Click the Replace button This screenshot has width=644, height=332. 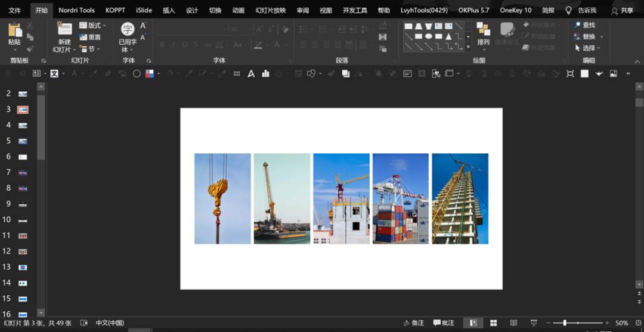tap(588, 36)
